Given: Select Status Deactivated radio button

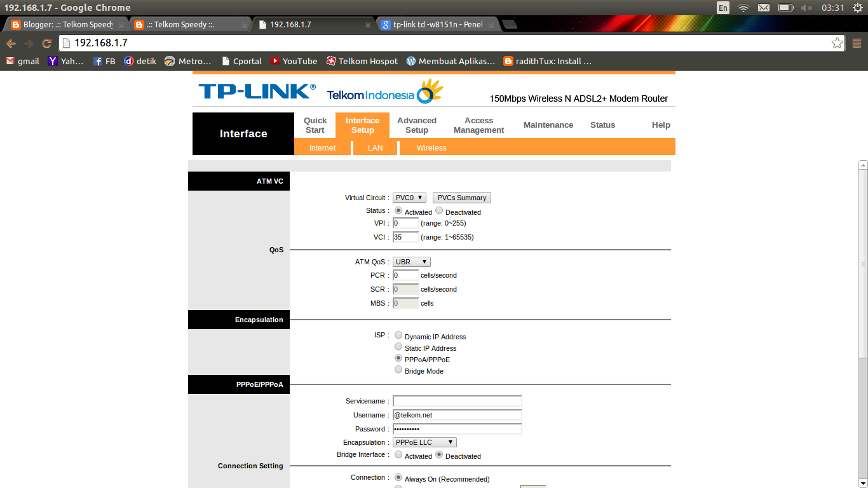Looking at the screenshot, I should tap(439, 211).
